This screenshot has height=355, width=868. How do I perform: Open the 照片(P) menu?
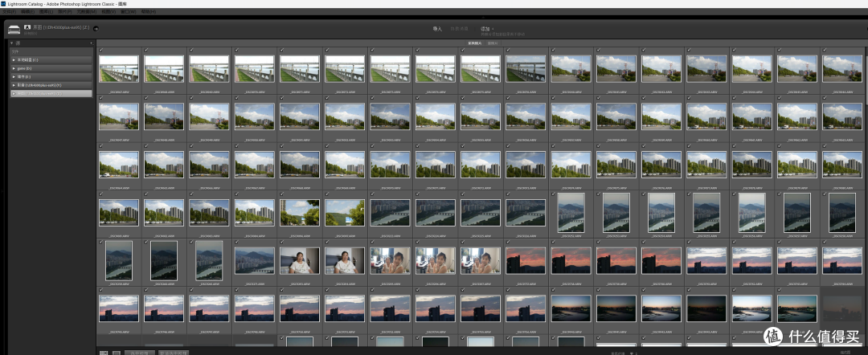[64, 11]
